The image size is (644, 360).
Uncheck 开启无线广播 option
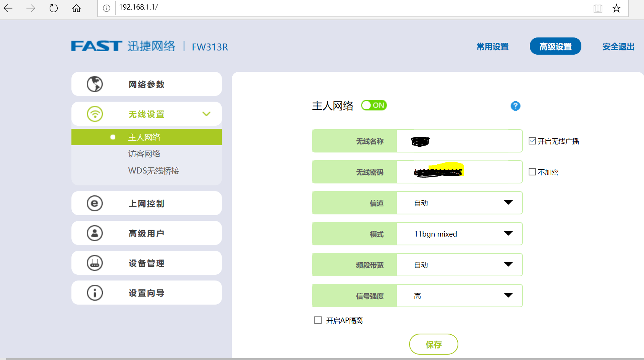point(532,141)
